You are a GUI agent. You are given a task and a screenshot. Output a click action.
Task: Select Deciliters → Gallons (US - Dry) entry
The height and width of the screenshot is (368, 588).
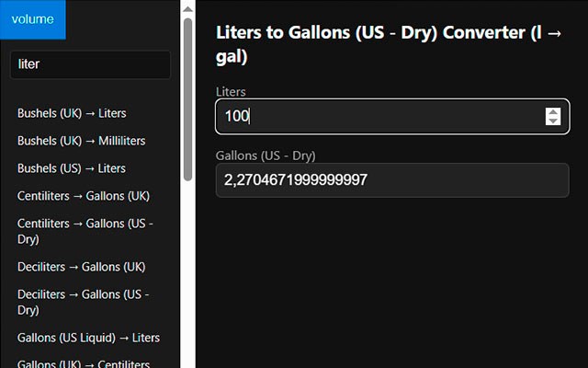(83, 302)
